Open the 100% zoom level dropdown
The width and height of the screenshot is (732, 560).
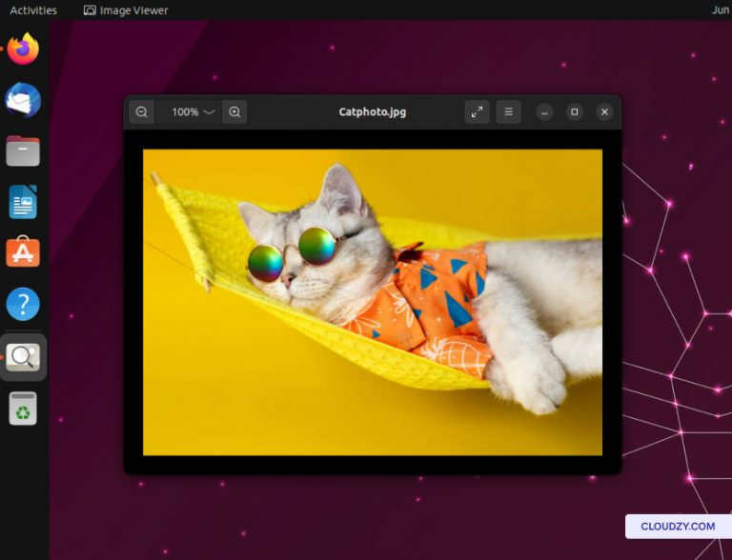tap(193, 112)
